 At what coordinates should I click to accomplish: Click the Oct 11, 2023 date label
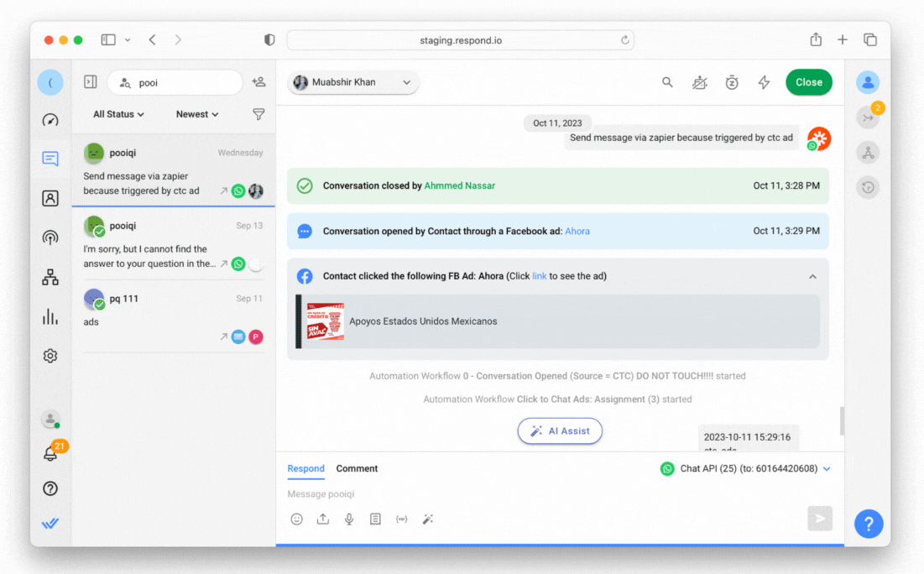click(557, 123)
